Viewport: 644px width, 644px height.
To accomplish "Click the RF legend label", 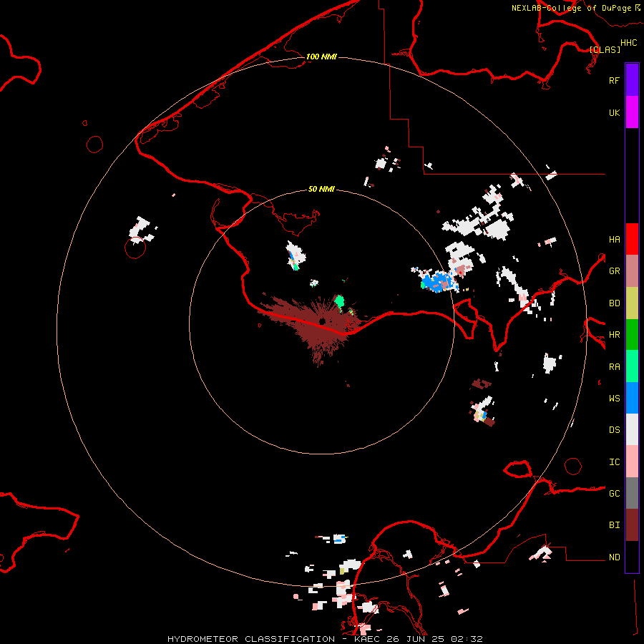I will pos(614,80).
